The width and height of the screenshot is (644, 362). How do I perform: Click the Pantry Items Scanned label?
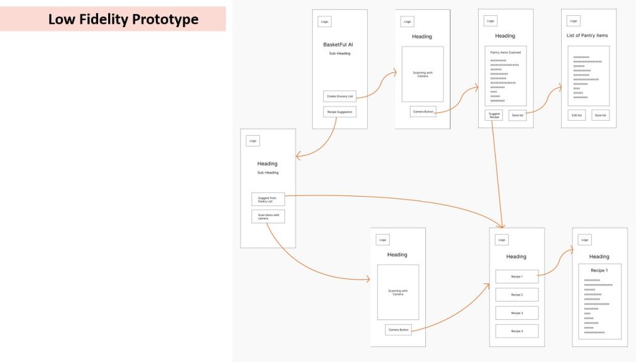[x=505, y=52]
